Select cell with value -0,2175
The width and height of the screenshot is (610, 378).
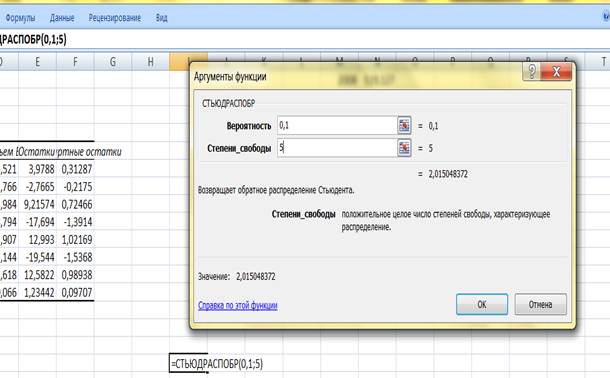pos(75,187)
